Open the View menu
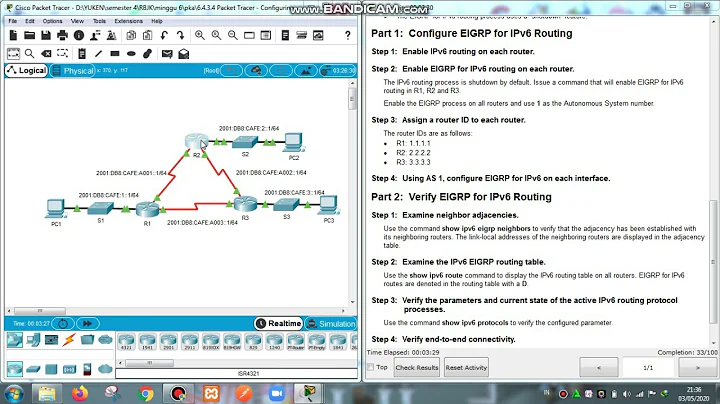This screenshot has width=720, height=404. point(77,21)
